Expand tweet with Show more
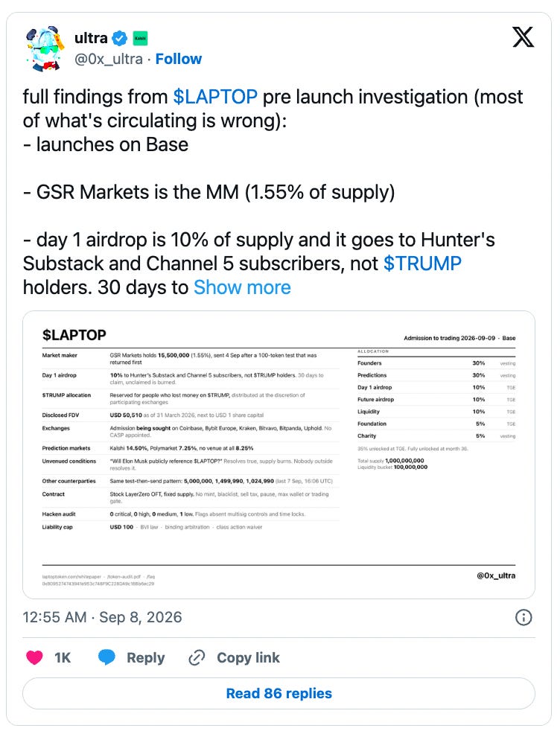The image size is (560, 734). tap(242, 287)
